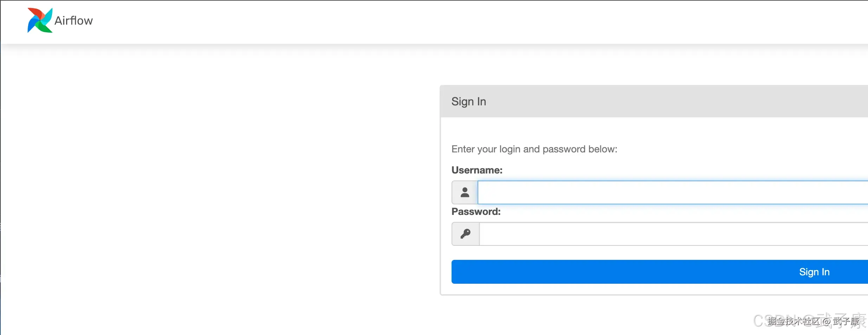Click the user silhouette icon beside Username
The height and width of the screenshot is (335, 868).
465,192
